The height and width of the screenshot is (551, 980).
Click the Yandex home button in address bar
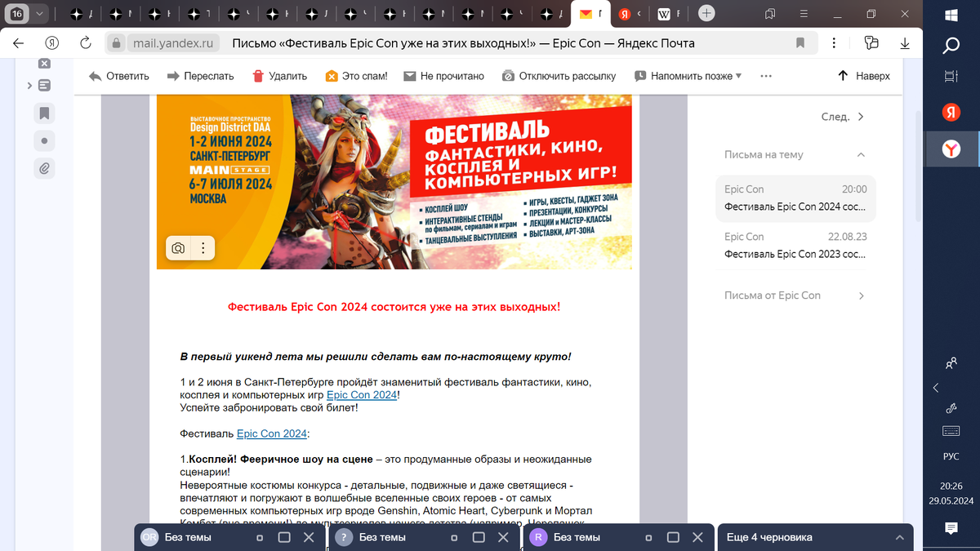click(x=52, y=43)
